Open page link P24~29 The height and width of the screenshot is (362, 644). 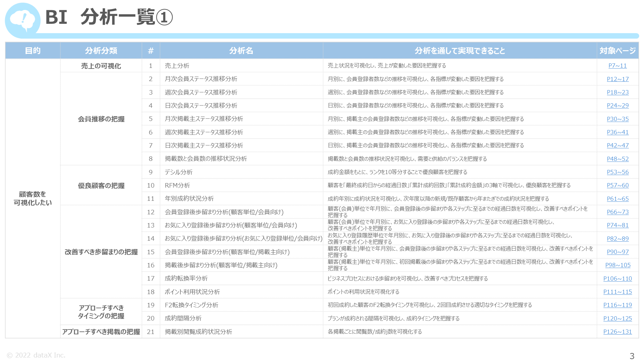(x=618, y=106)
